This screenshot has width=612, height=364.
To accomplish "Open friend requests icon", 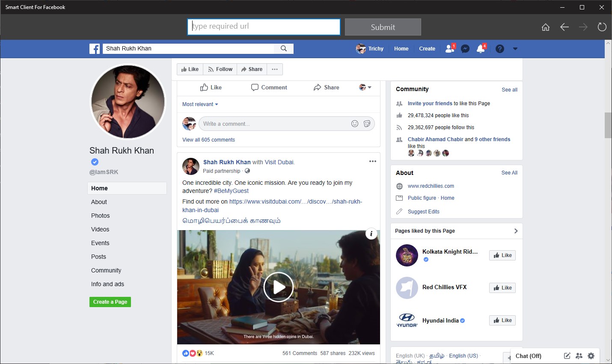I will tap(450, 49).
